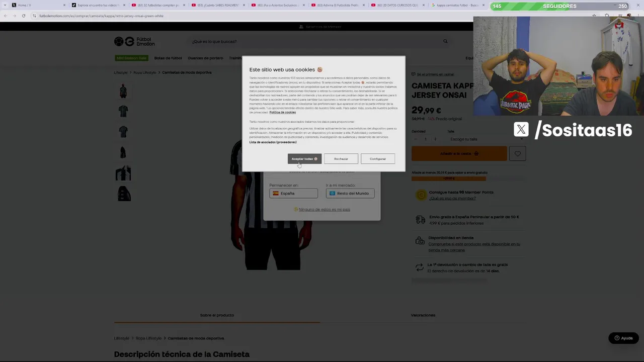Select the third jersey thumbnail
This screenshot has height=362, width=644.
(123, 132)
